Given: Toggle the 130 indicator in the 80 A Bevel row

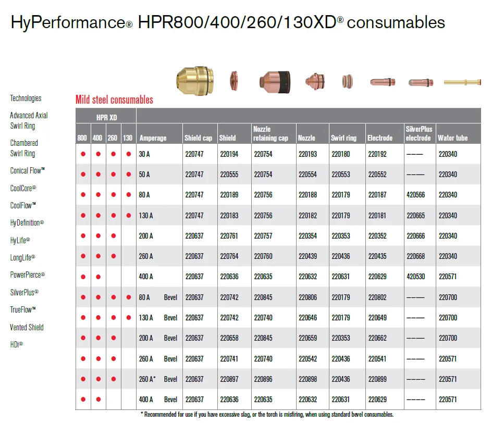Looking at the screenshot, I should click(128, 297).
